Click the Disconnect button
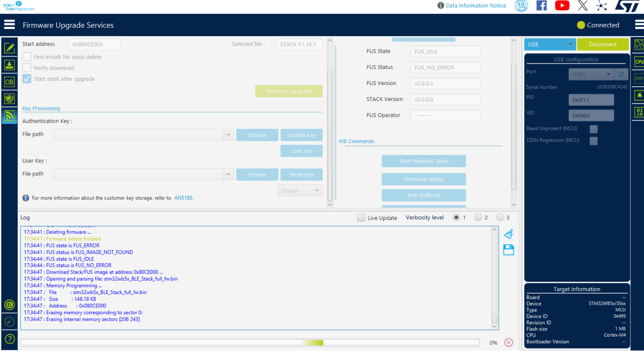This screenshot has width=644, height=351. click(x=603, y=44)
